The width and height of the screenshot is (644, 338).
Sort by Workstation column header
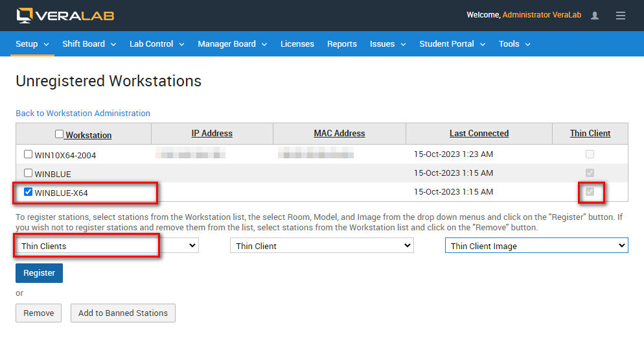(89, 135)
